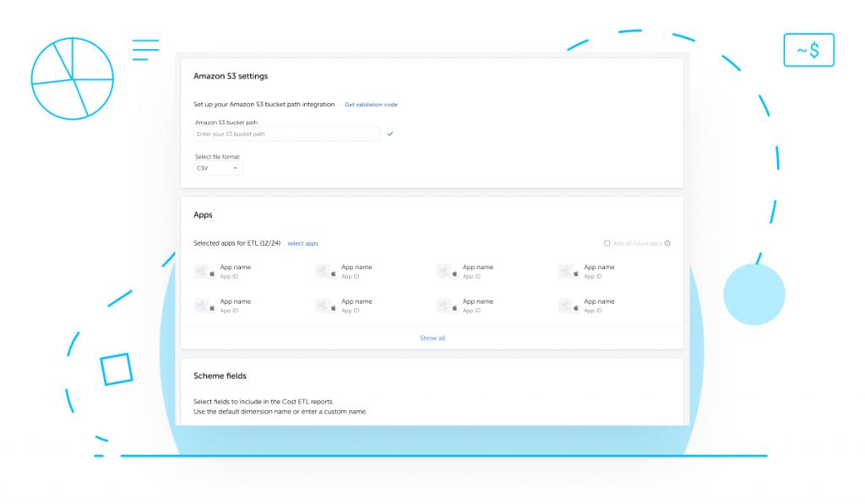Click the three-line menu icon beside the pie chart
The width and height of the screenshot is (865, 504).
tap(145, 50)
